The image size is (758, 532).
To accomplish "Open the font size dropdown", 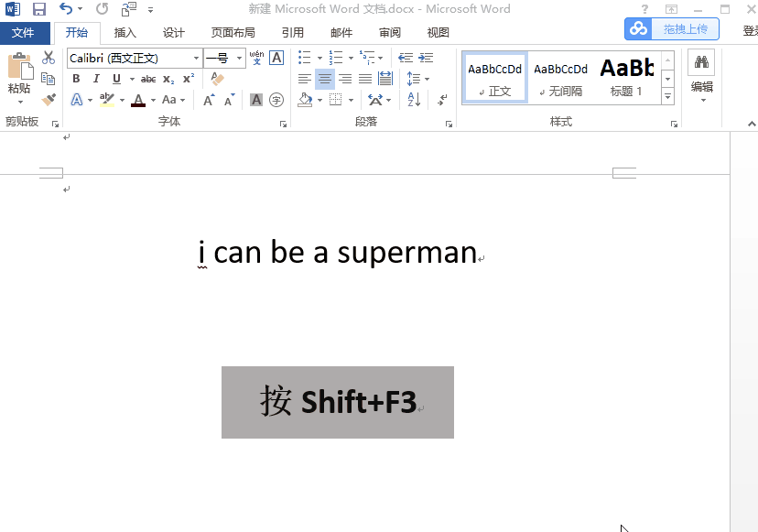I will [x=239, y=58].
